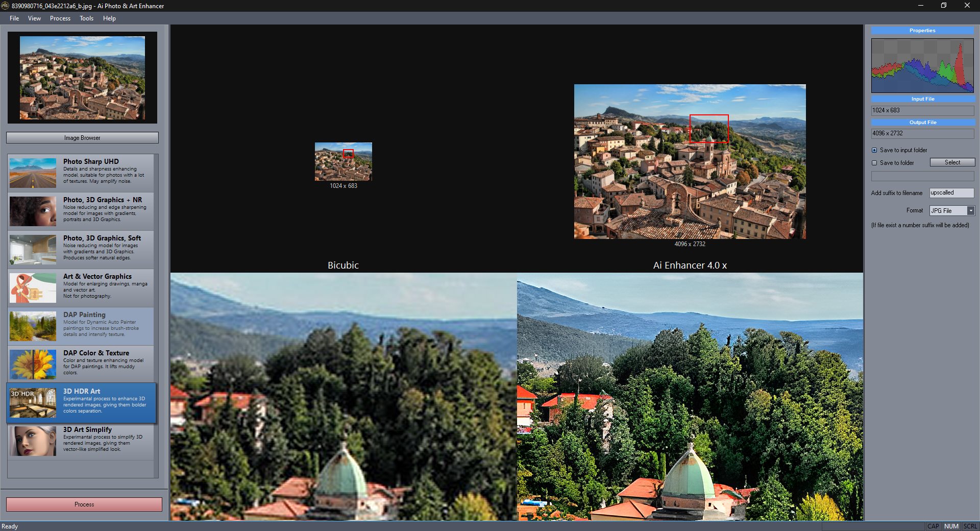The image size is (980, 531).
Task: Click Select to choose output folder
Action: 952,162
